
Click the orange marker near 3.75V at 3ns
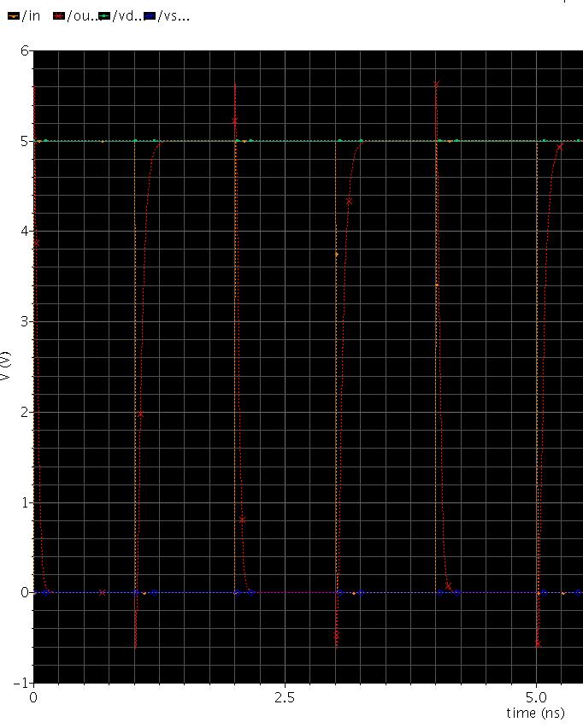(336, 254)
